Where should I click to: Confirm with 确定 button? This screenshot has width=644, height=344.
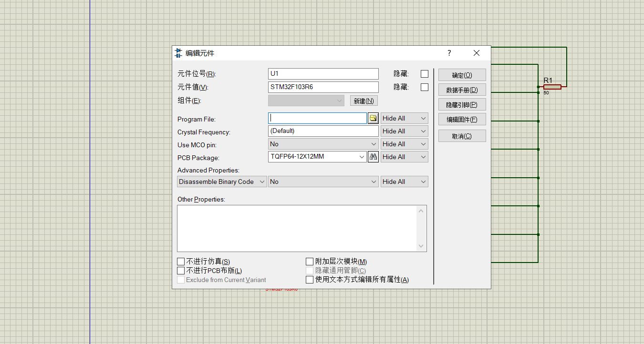coord(462,75)
